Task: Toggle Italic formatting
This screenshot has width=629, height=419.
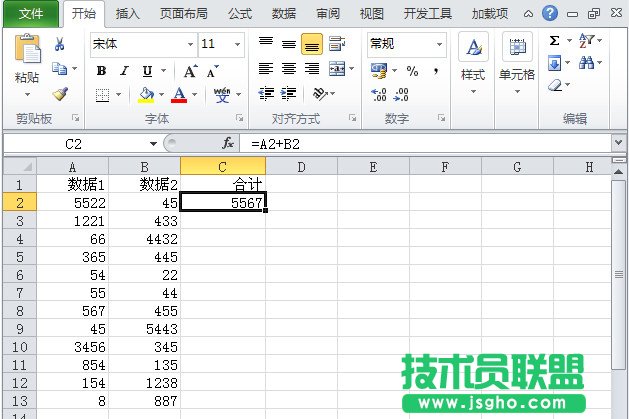Action: click(124, 71)
